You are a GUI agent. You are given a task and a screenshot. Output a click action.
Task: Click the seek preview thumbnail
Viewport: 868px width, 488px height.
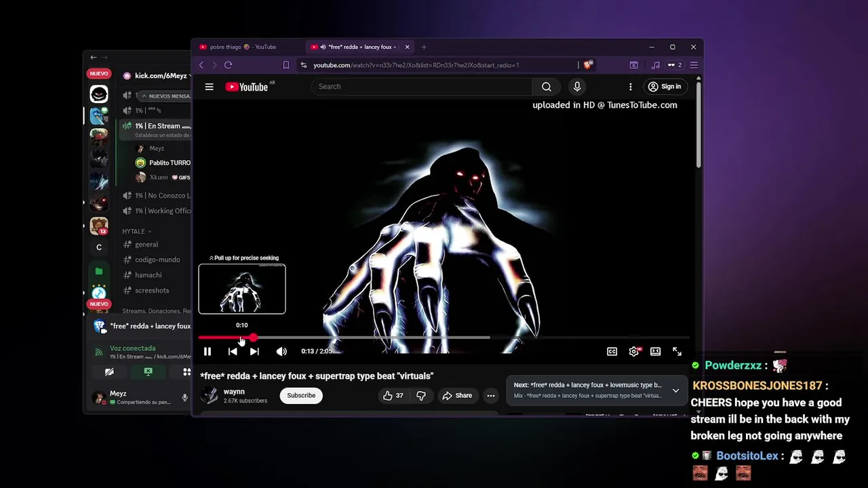tap(242, 289)
